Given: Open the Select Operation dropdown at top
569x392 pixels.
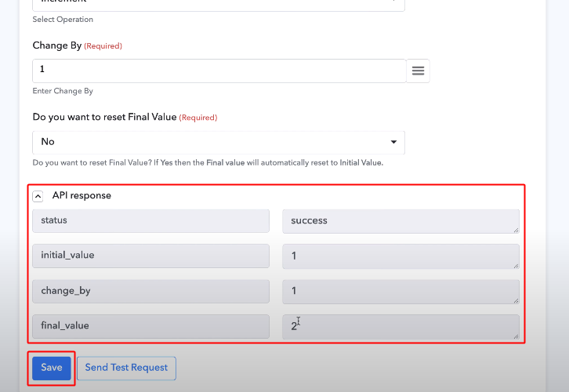Looking at the screenshot, I should tap(219, 3).
